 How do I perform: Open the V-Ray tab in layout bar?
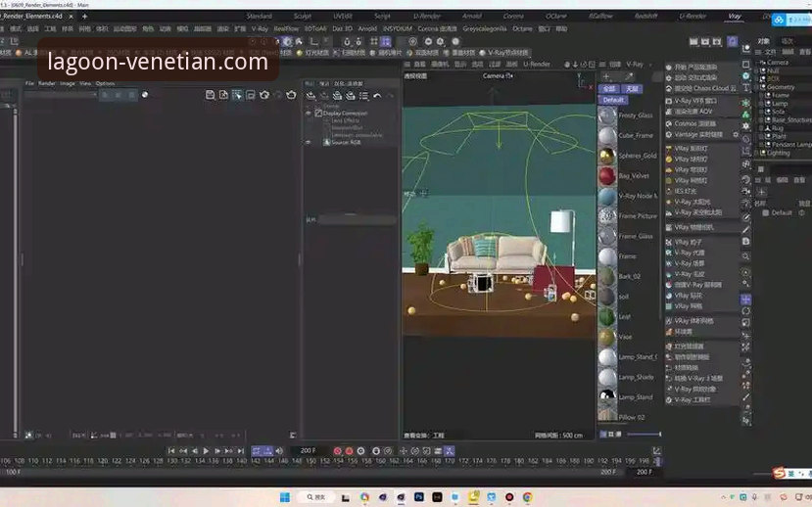pyautogui.click(x=735, y=16)
